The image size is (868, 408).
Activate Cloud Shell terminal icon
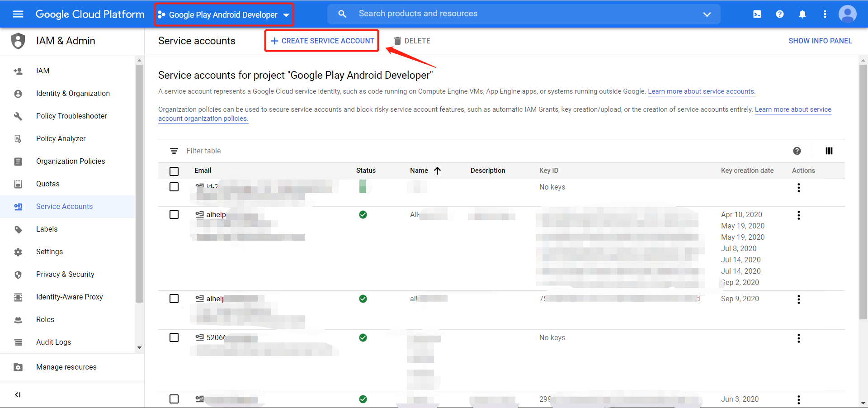(757, 14)
